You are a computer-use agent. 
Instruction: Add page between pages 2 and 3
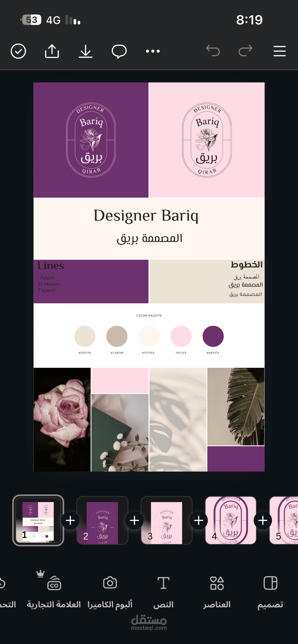134,521
